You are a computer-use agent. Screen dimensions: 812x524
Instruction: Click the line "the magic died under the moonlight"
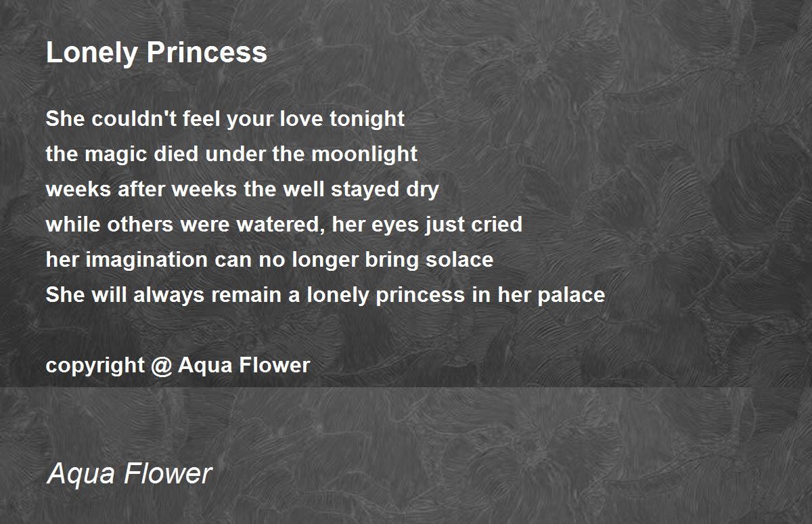pos(231,154)
